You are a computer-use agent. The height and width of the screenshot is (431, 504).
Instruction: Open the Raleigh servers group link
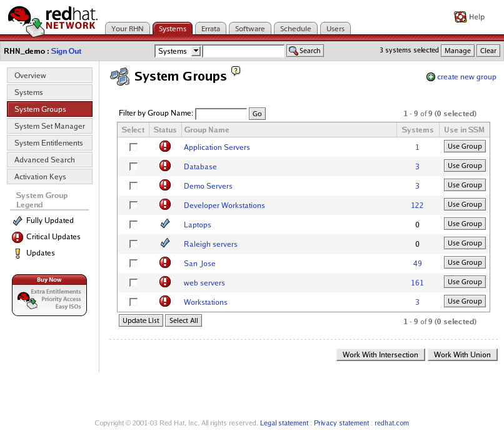[x=211, y=244]
